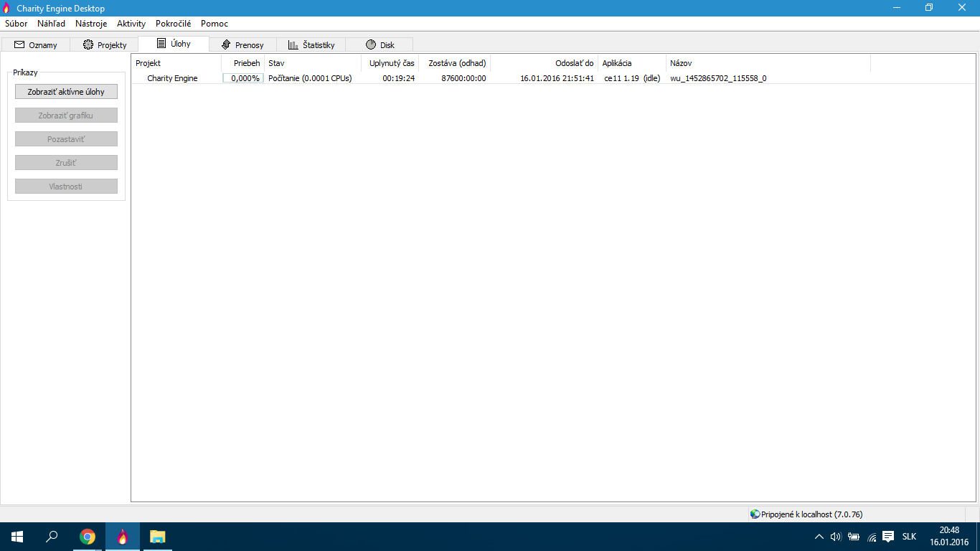
Task: Click the Zobraziť aktívne úlohy button
Action: point(66,92)
